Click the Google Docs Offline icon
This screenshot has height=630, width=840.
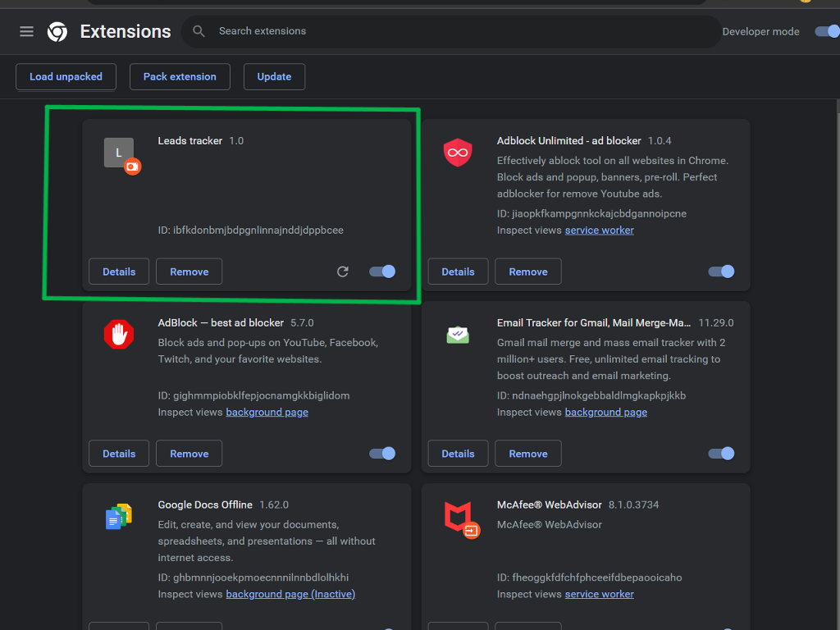tap(119, 517)
